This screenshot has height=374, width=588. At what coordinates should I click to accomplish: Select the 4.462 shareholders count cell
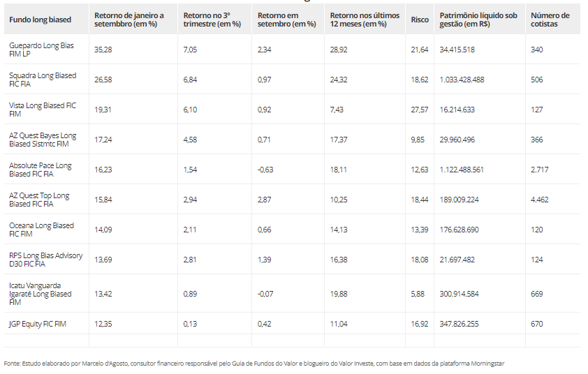[x=539, y=200]
